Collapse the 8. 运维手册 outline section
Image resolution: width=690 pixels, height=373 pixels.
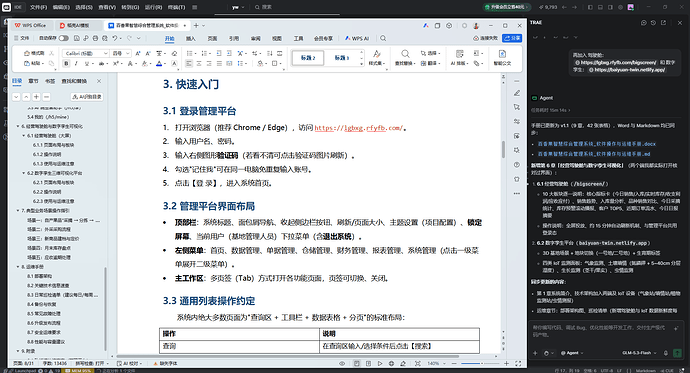pos(18,267)
